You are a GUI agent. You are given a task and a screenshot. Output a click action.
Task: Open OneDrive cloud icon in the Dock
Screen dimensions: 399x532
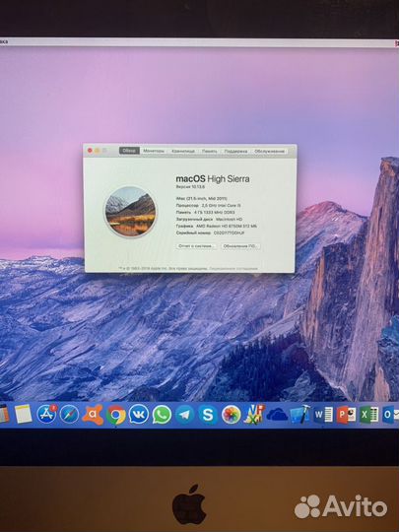tap(277, 415)
